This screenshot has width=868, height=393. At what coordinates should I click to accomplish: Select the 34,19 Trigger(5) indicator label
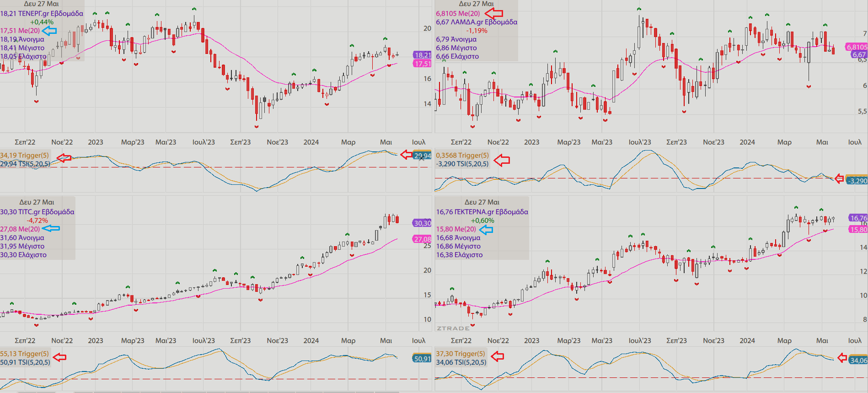[x=24, y=155]
